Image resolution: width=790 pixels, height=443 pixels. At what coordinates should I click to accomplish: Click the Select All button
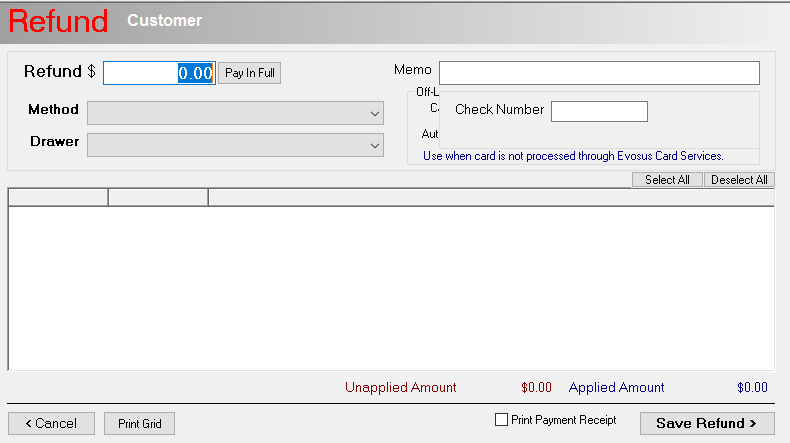pos(667,180)
